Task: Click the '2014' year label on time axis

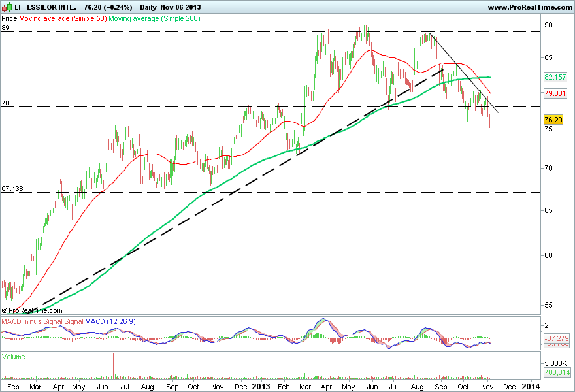Action: click(531, 387)
